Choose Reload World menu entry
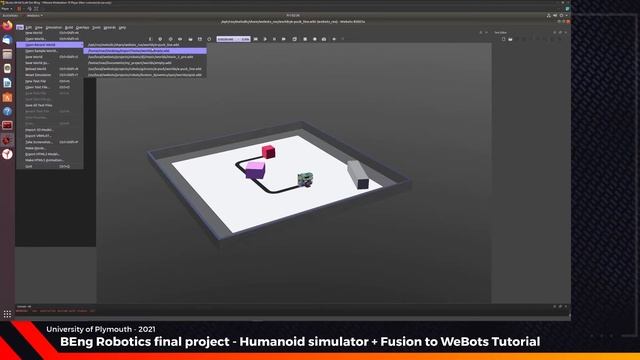 click(x=50, y=69)
